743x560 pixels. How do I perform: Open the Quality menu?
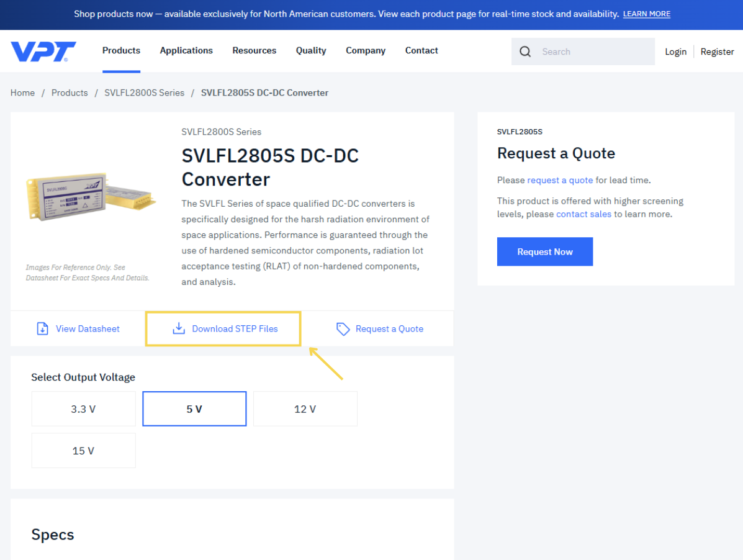(311, 51)
